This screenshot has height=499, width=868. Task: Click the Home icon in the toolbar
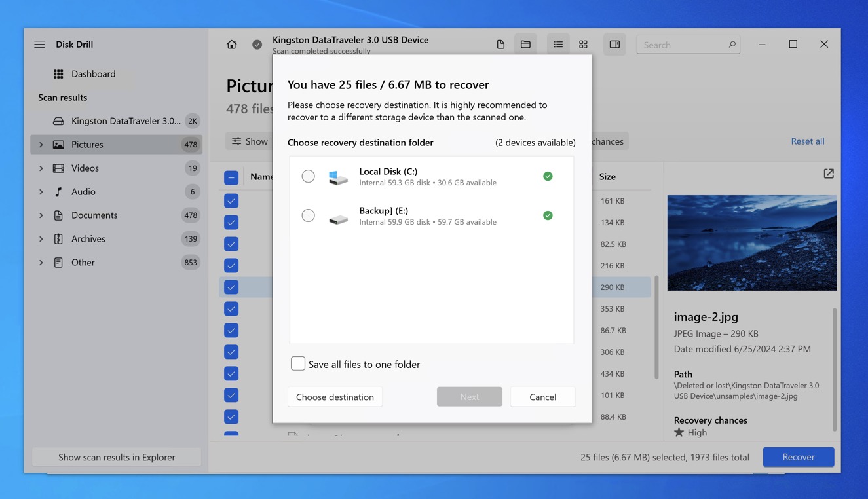231,45
